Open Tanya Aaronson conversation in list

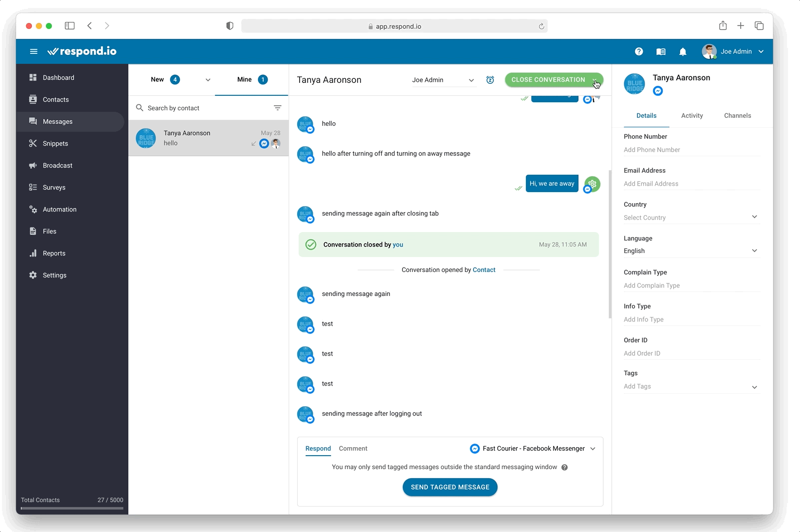(209, 138)
